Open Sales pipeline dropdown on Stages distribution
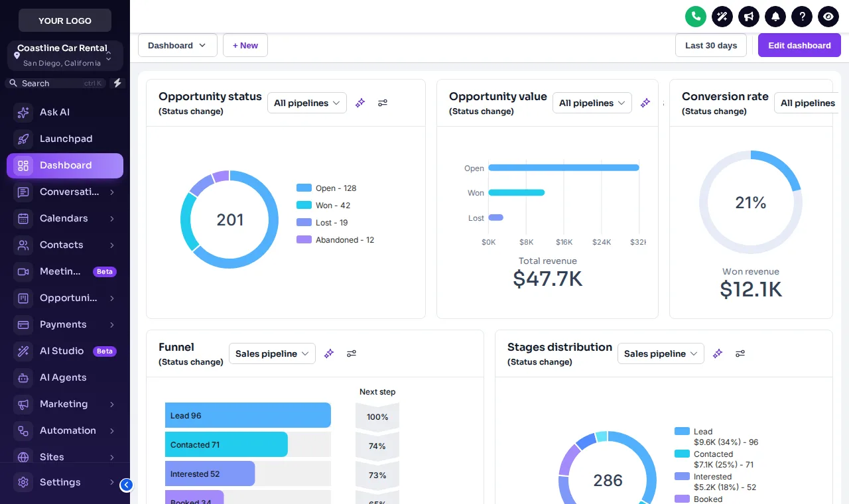 [x=661, y=353]
